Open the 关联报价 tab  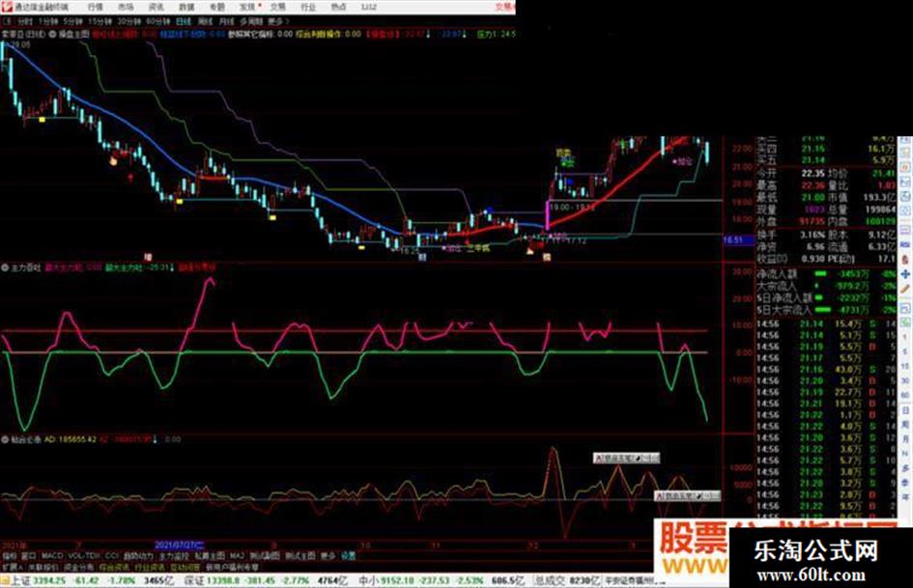[x=44, y=567]
